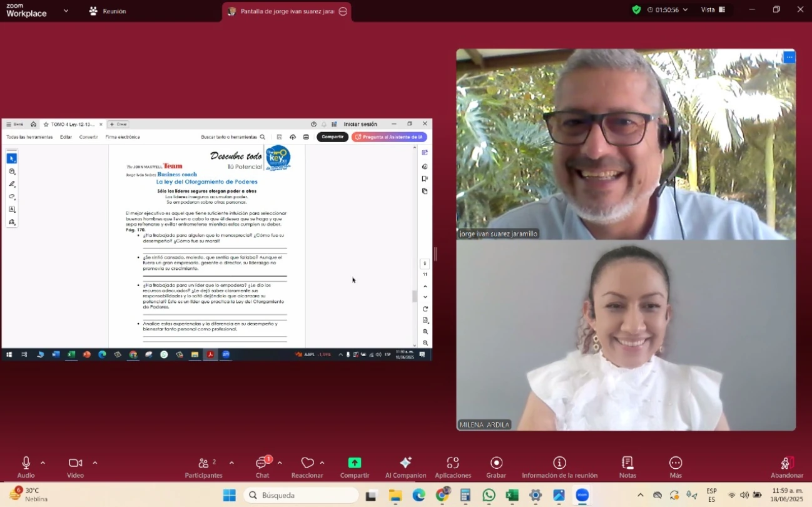Open the Reaccionar heart icon
The height and width of the screenshot is (507, 812).
(x=307, y=463)
